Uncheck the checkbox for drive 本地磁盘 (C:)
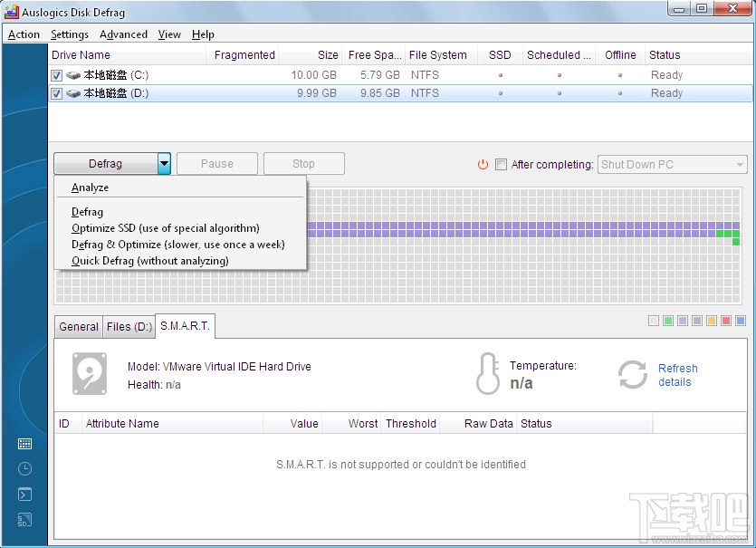 click(55, 75)
